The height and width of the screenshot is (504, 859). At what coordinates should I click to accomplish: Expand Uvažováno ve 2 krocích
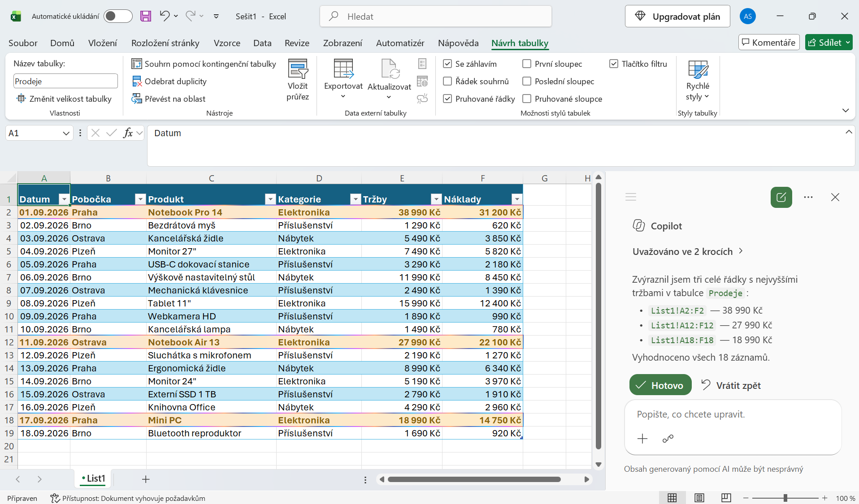point(688,251)
